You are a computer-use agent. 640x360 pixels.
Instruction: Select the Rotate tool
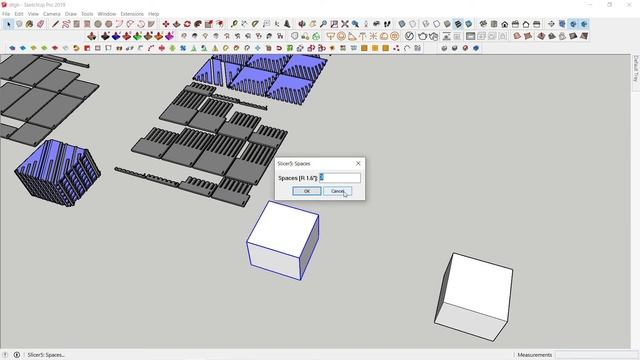pos(187,24)
